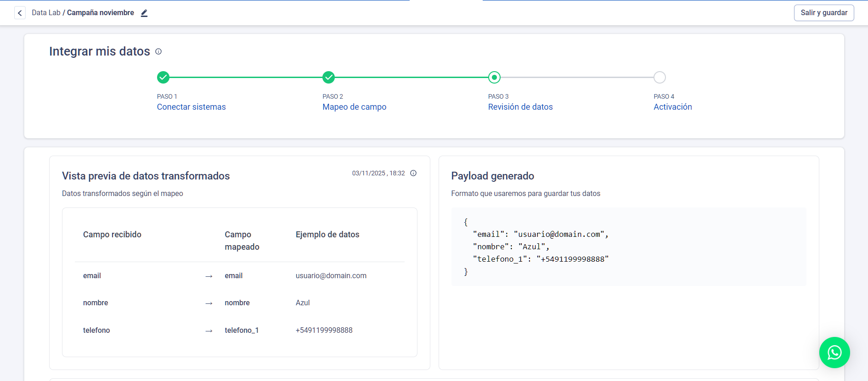Click the email row arrow icon
868x381 pixels.
click(x=209, y=276)
